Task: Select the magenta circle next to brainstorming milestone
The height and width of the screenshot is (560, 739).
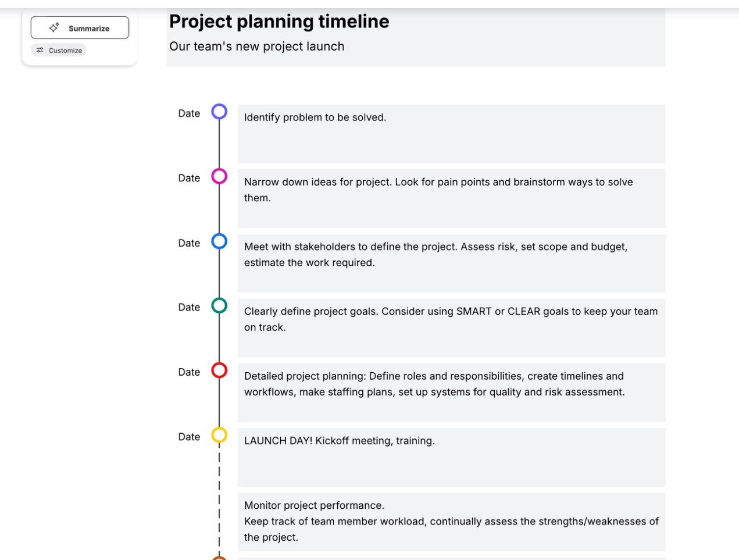Action: point(219,177)
